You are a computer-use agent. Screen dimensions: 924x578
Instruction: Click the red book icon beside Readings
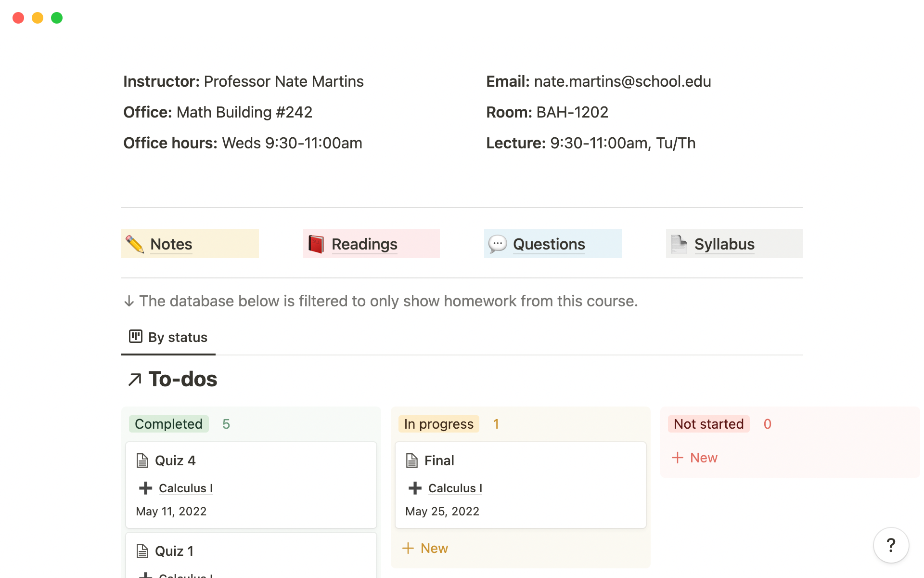click(x=316, y=244)
